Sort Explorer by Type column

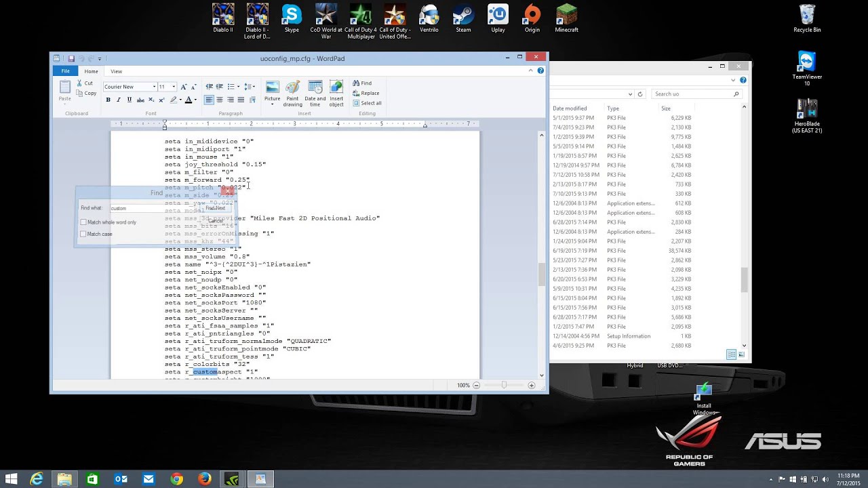(x=613, y=108)
